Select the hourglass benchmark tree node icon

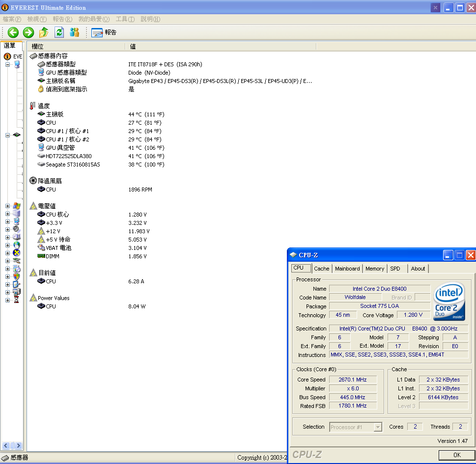click(17, 300)
